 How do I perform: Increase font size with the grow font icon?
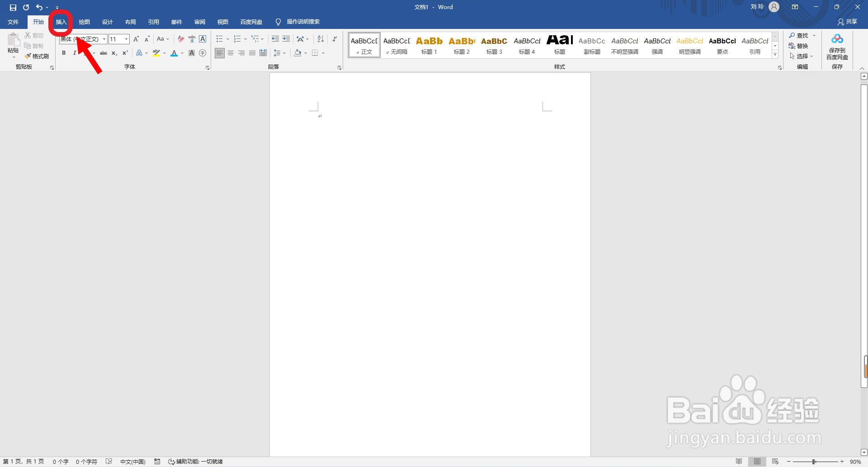(136, 39)
